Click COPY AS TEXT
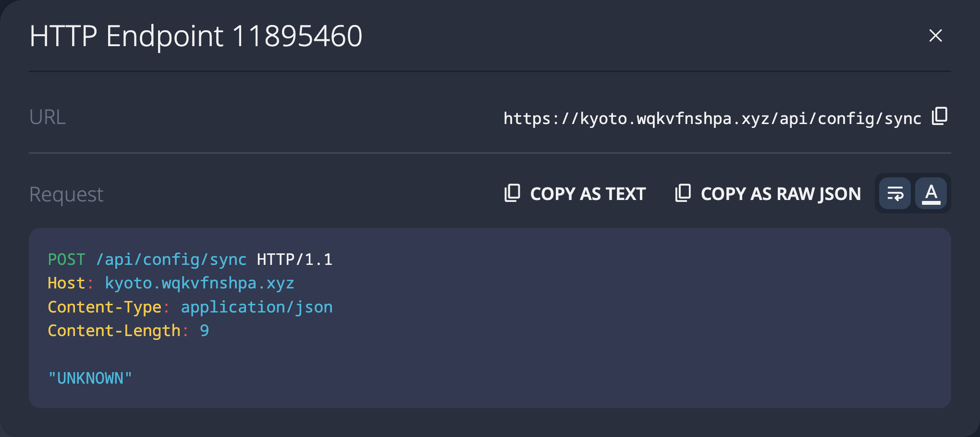Viewport: 980px width, 437px height. point(587,193)
